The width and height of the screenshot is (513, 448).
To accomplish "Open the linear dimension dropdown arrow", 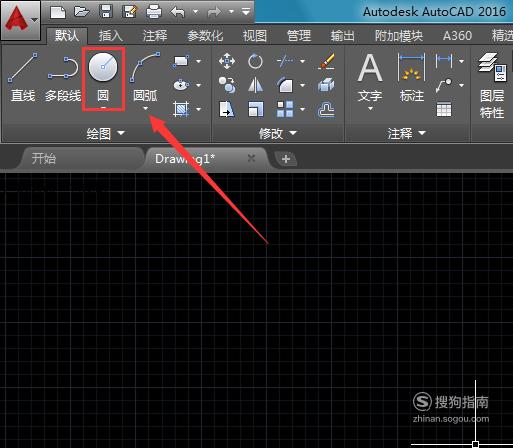I will [461, 61].
